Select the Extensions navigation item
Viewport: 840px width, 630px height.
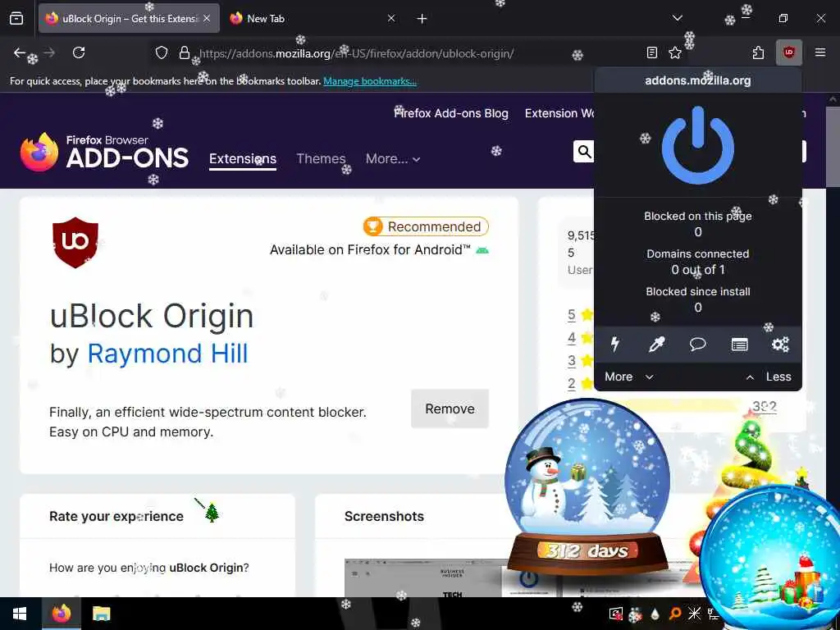point(243,159)
